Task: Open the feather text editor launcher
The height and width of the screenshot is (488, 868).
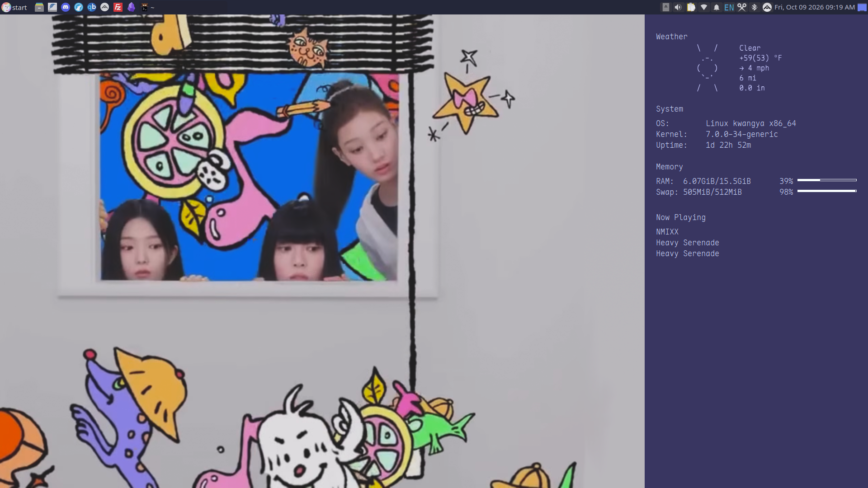Action: [x=52, y=7]
